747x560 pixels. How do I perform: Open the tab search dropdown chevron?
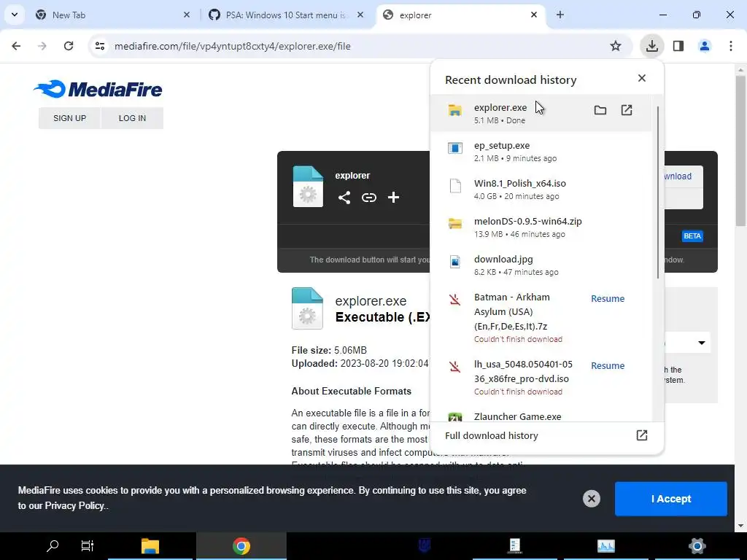[15, 15]
